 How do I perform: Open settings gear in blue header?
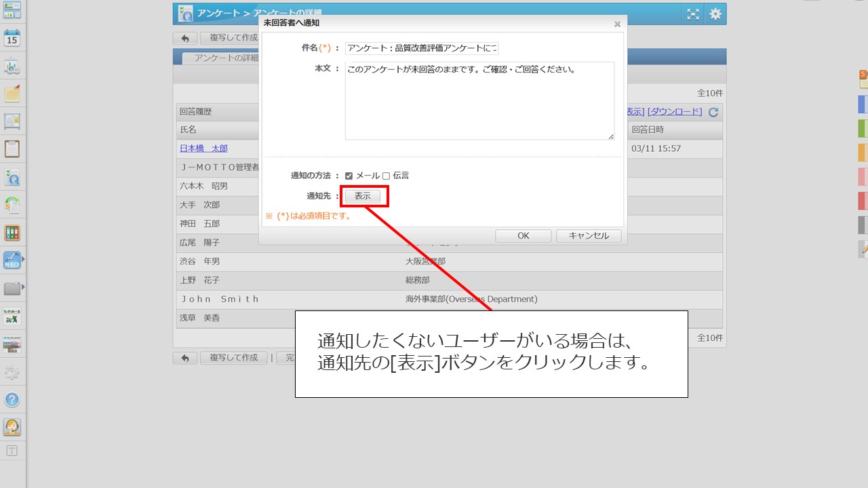point(715,14)
